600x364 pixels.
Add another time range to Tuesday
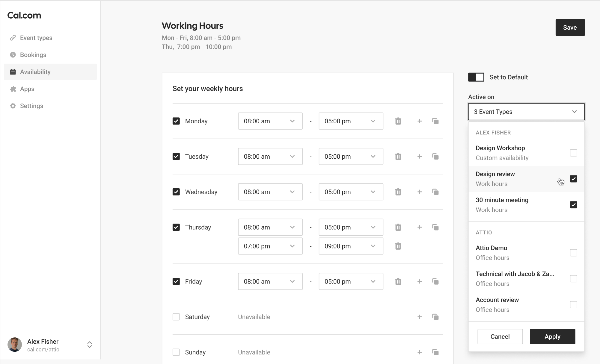[420, 156]
